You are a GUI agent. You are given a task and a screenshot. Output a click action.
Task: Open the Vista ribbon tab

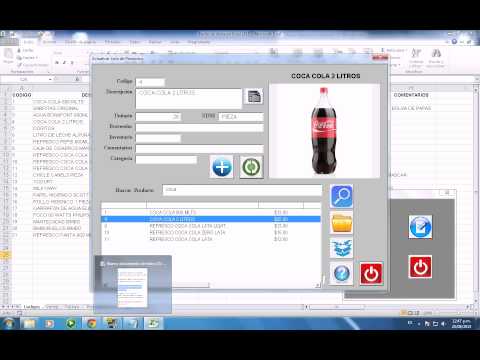pos(175,42)
